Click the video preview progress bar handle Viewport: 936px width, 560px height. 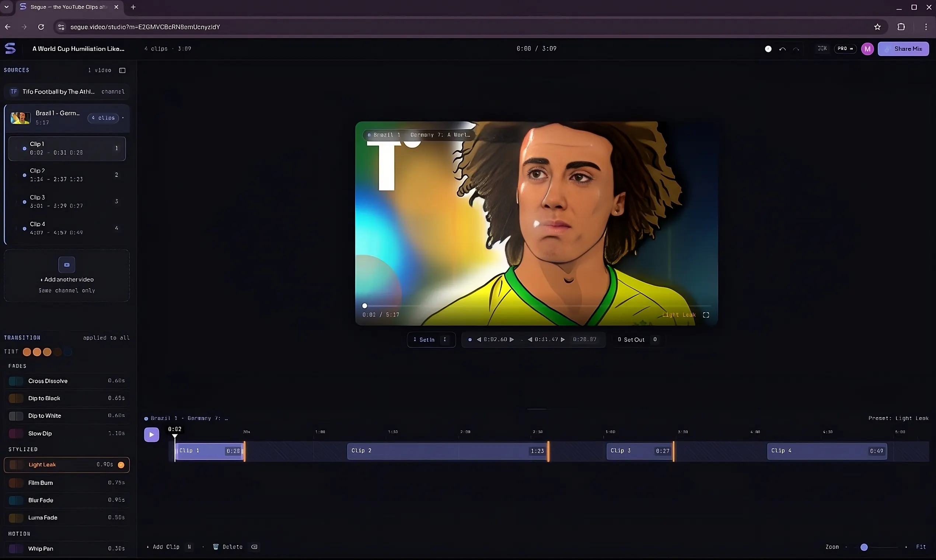pyautogui.click(x=364, y=306)
